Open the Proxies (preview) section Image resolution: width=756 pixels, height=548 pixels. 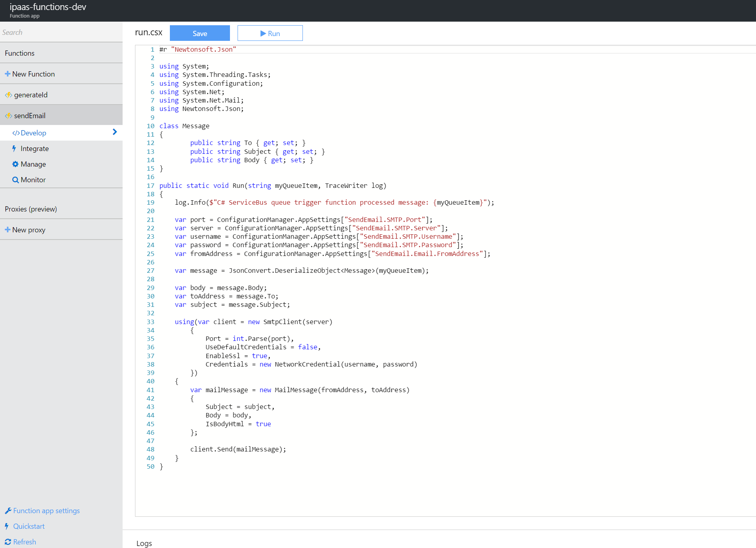click(31, 209)
